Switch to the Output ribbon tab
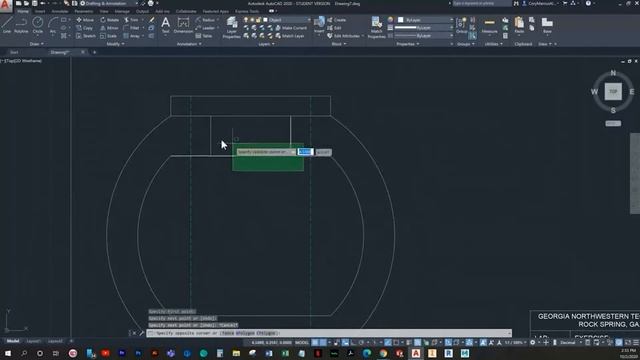Image resolution: width=640 pixels, height=360 pixels. coord(142,11)
